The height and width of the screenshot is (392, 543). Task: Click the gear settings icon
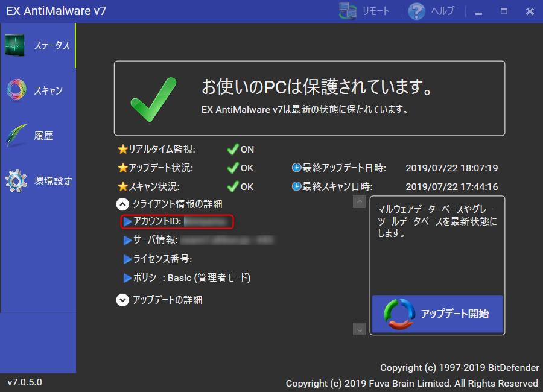point(16,181)
